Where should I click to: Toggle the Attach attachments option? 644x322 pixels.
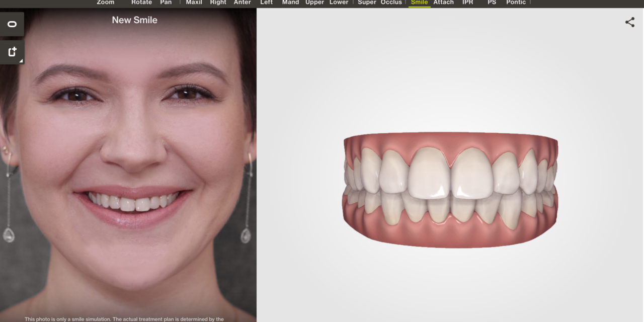click(x=443, y=3)
